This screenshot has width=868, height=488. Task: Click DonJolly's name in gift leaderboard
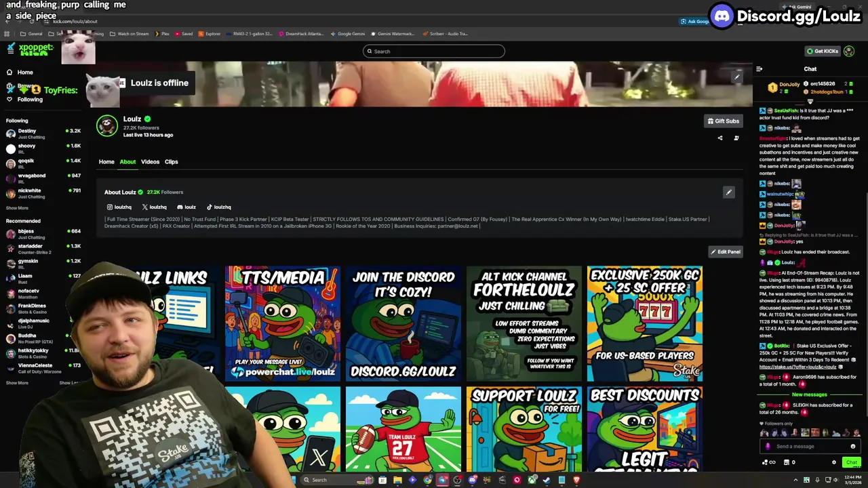click(789, 85)
